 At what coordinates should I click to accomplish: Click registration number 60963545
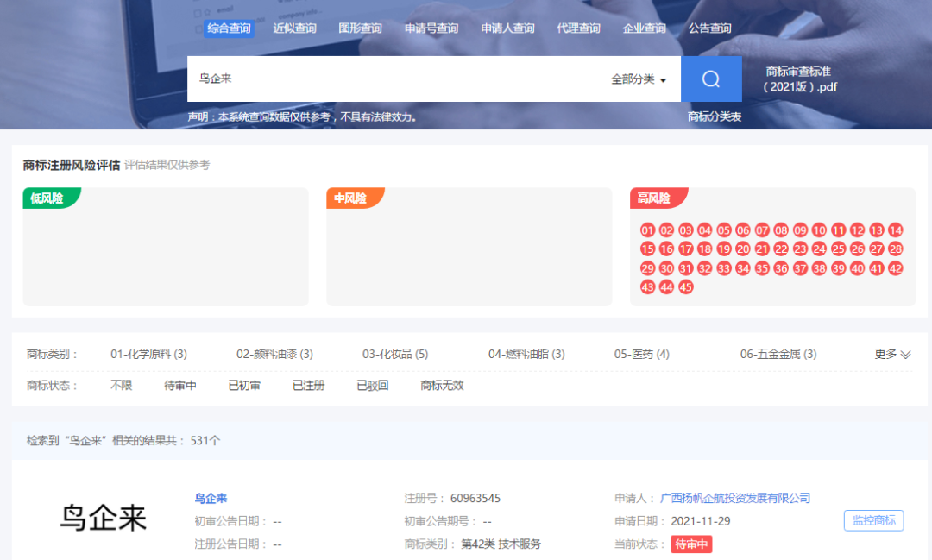click(475, 498)
